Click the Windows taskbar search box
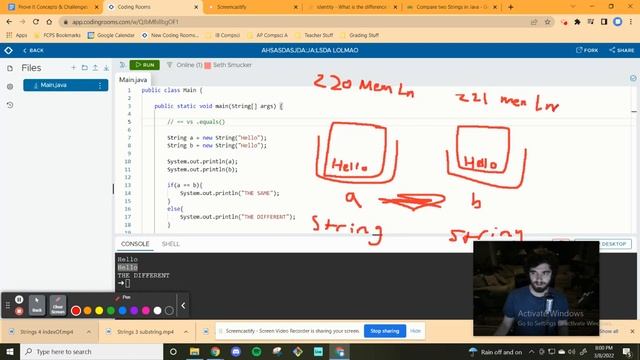 click(x=91, y=351)
